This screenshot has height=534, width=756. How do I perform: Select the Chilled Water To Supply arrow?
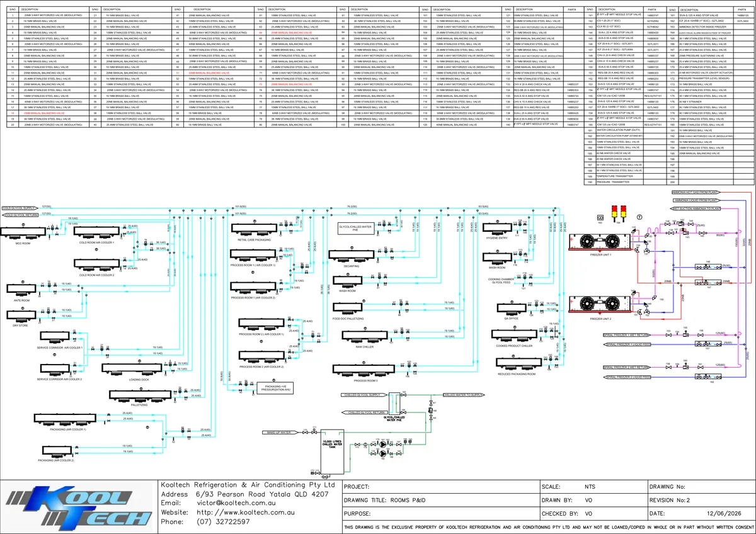pos(462,395)
